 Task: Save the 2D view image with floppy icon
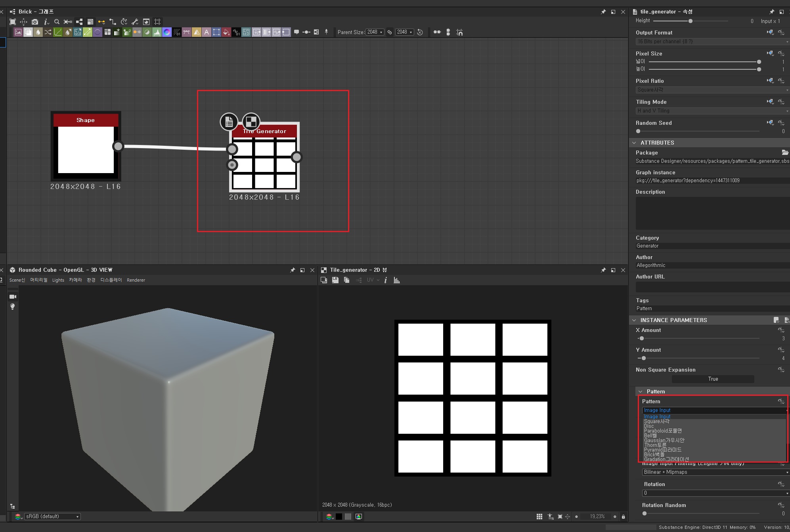pyautogui.click(x=335, y=280)
